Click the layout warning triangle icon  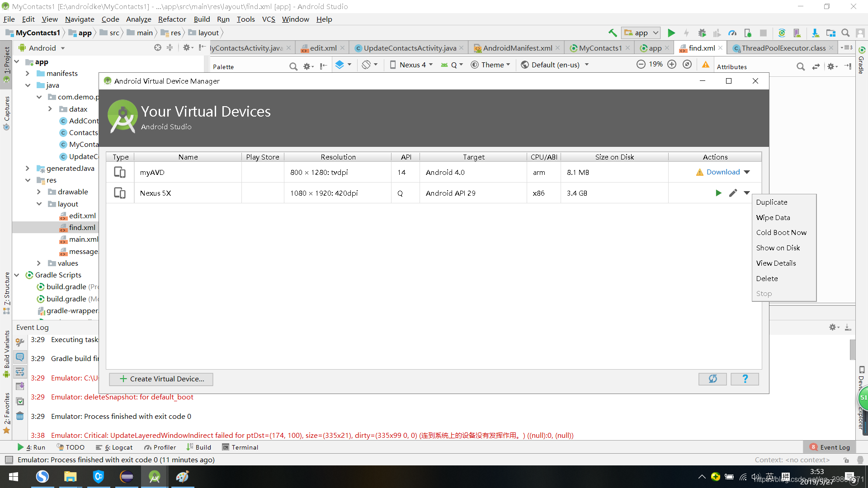tap(706, 65)
